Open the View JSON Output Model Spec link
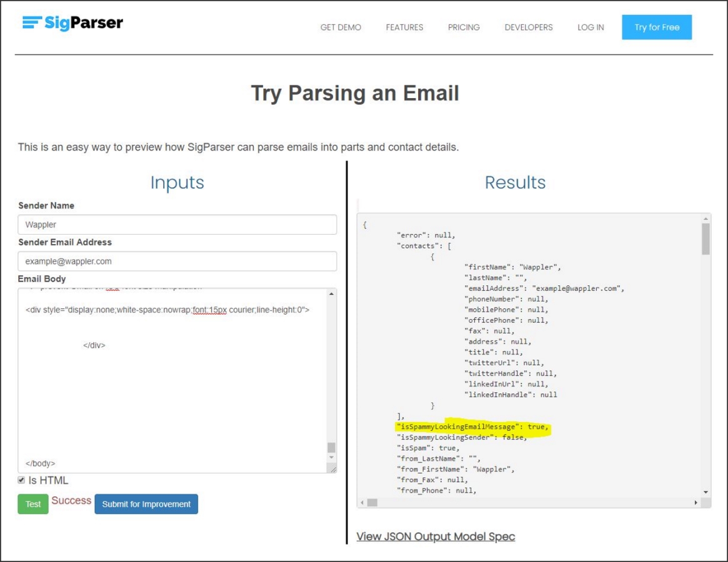Screen dimensions: 728x562 point(435,536)
